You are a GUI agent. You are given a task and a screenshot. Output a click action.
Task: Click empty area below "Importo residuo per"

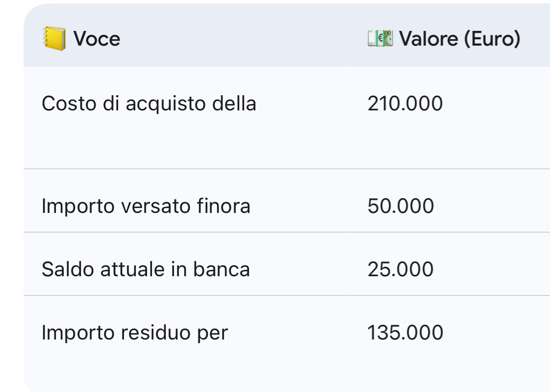coord(135,367)
